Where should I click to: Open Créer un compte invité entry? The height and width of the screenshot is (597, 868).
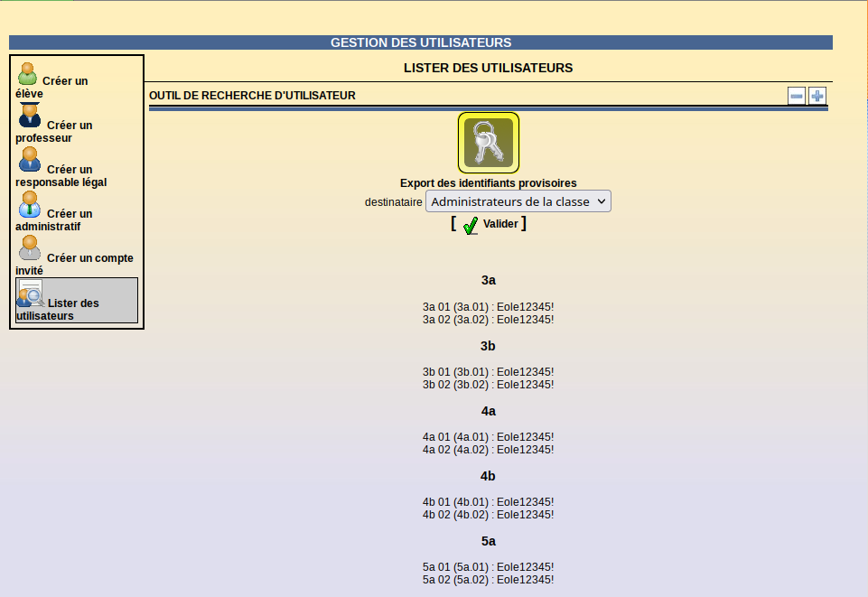(x=74, y=257)
